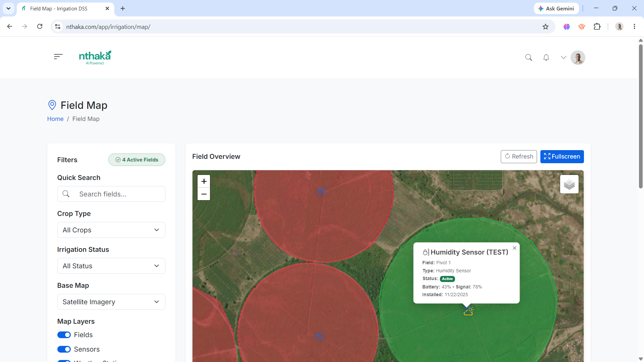Click the user profile avatar
This screenshot has width=644, height=362.
tap(578, 57)
